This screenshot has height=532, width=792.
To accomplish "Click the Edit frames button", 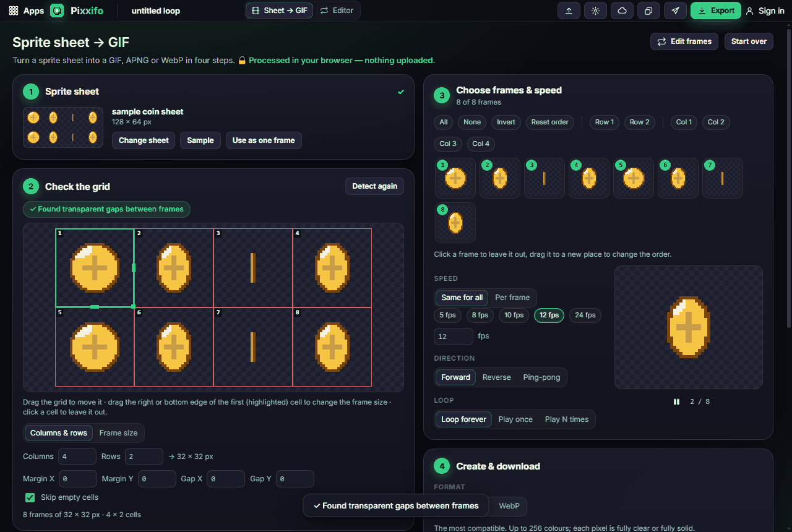I will [x=684, y=41].
